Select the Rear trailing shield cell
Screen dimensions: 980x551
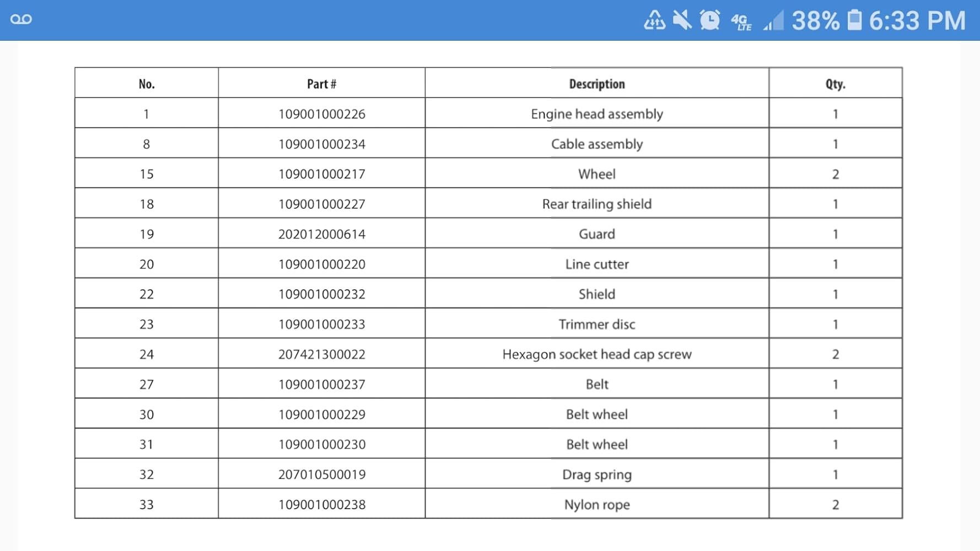point(596,204)
